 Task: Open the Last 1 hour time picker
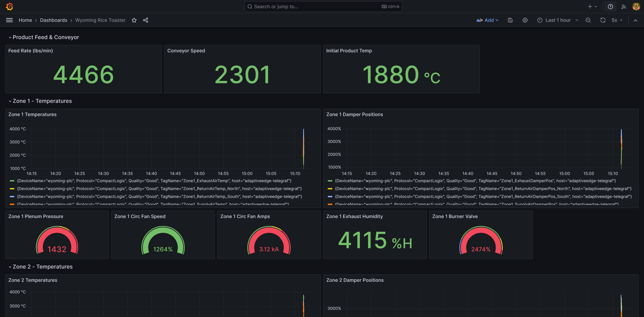point(558,20)
